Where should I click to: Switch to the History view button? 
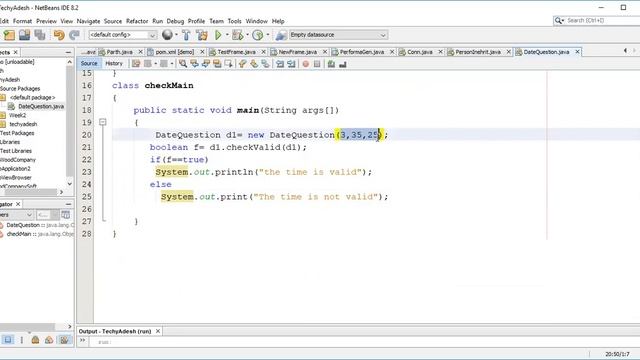click(114, 64)
